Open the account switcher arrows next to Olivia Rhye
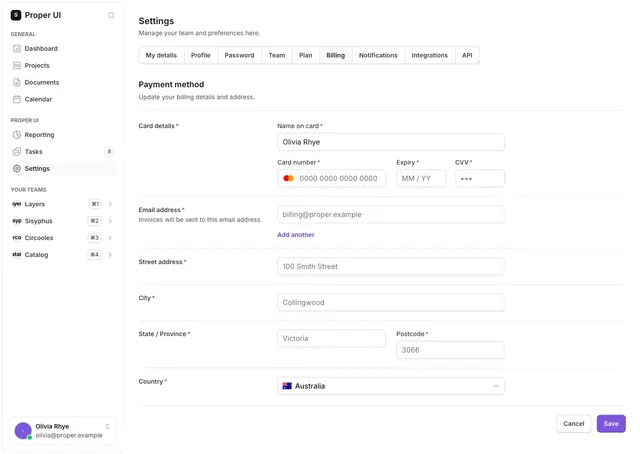The height and width of the screenshot is (454, 640). click(x=107, y=426)
